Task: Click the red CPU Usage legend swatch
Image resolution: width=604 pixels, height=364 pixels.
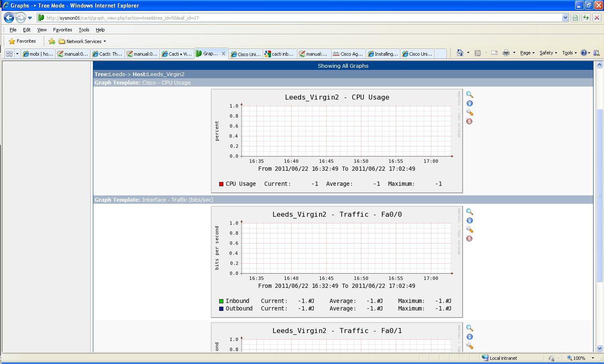Action: click(221, 184)
